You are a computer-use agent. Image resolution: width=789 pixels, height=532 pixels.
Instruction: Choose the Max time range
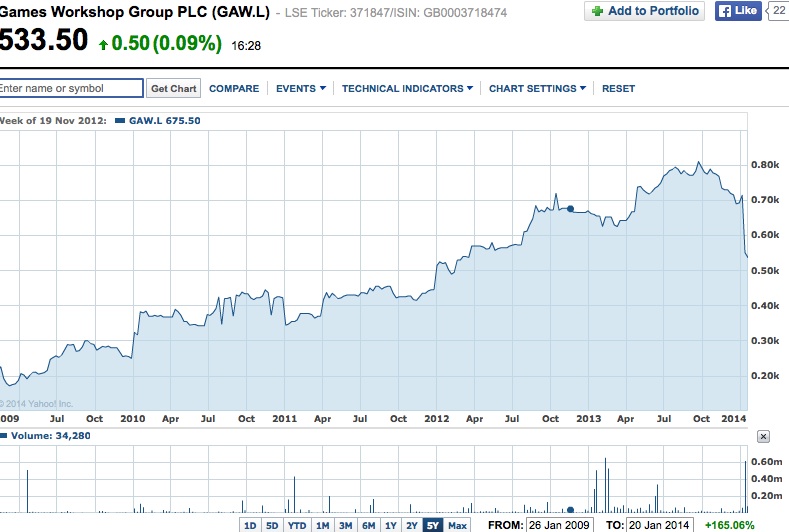coord(457,525)
